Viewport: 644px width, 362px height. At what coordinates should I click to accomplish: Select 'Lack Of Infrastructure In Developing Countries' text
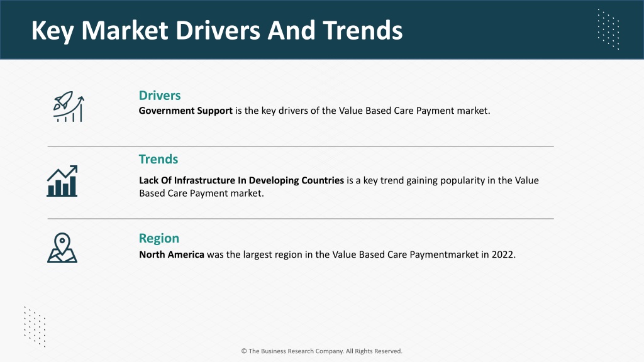[241, 180]
